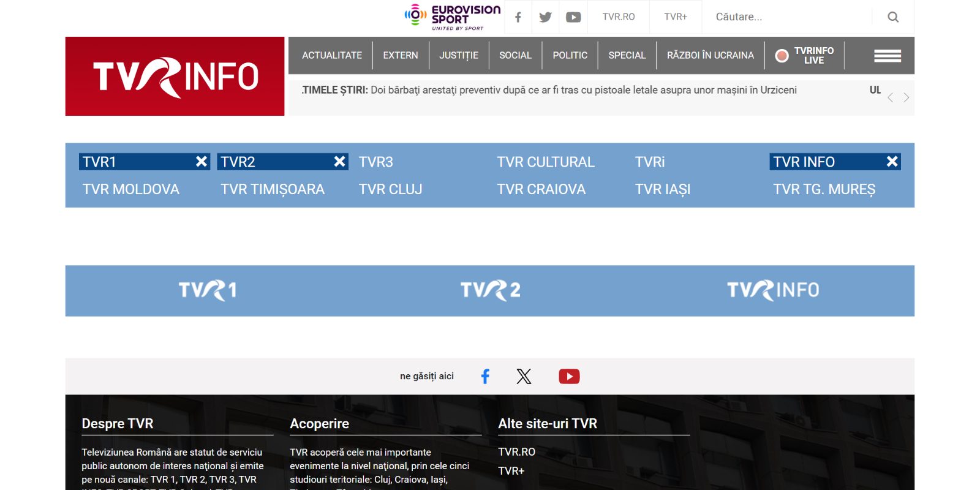Select the TVR TG. MUREȘ channel
This screenshot has width=980, height=490.
[x=824, y=189]
